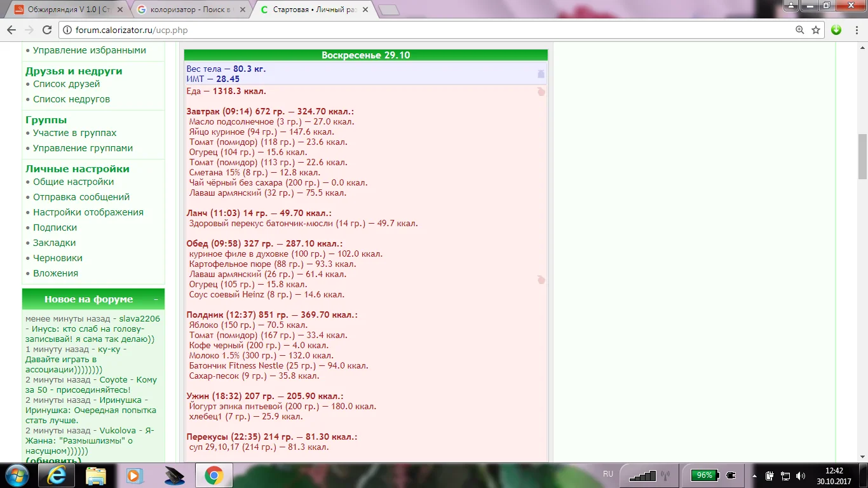Viewport: 868px width, 488px height.
Task: Open the Vukolova forum post link
Action: click(118, 430)
